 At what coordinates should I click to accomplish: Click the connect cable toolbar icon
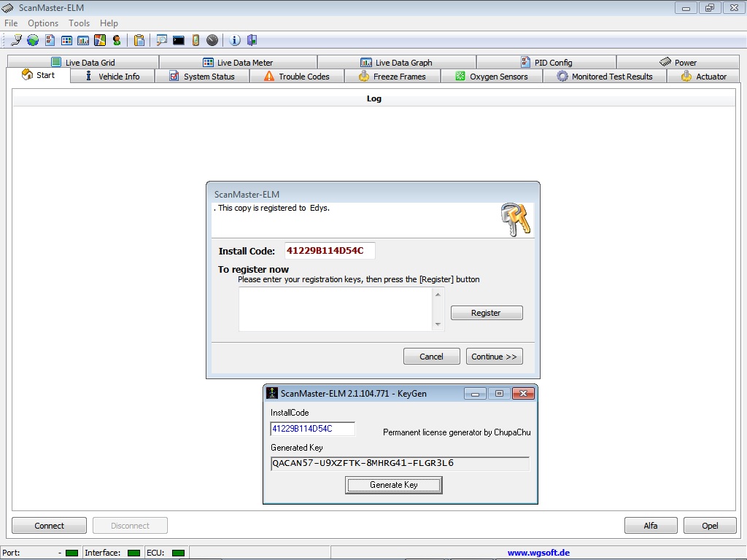(16, 41)
